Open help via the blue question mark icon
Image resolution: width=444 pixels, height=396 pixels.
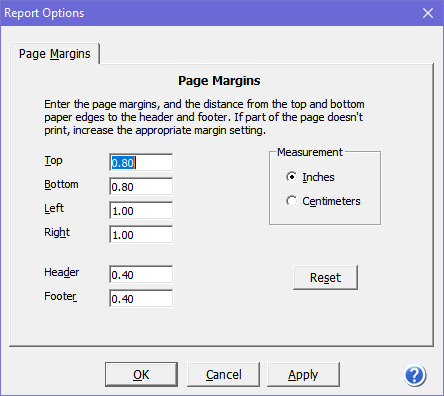click(415, 376)
